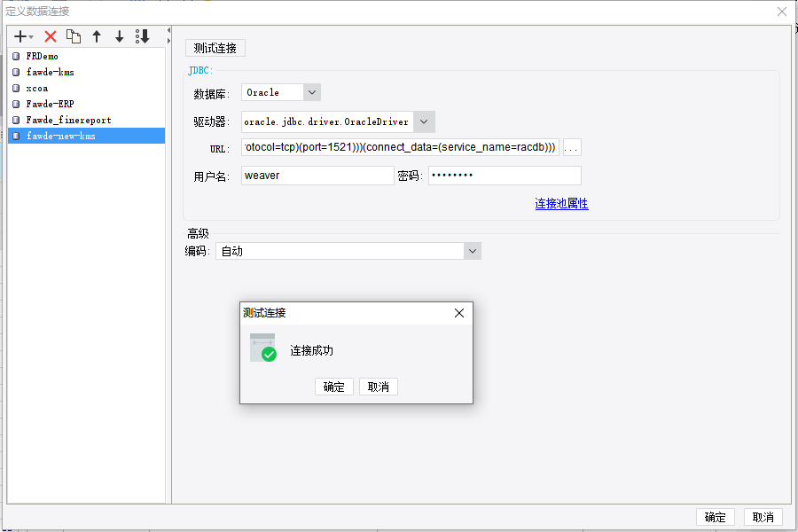Click 取消 at the dialog bottom
This screenshot has height=532, width=798.
pyautogui.click(x=763, y=517)
